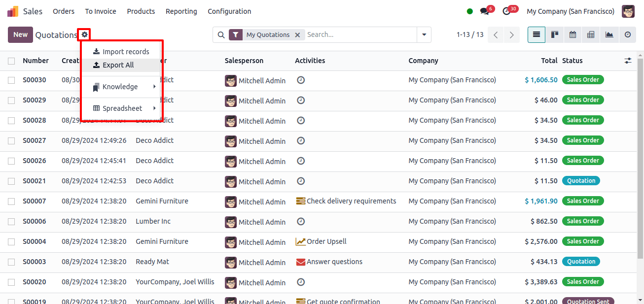
Task: Sort by the Number column header
Action: [36, 61]
